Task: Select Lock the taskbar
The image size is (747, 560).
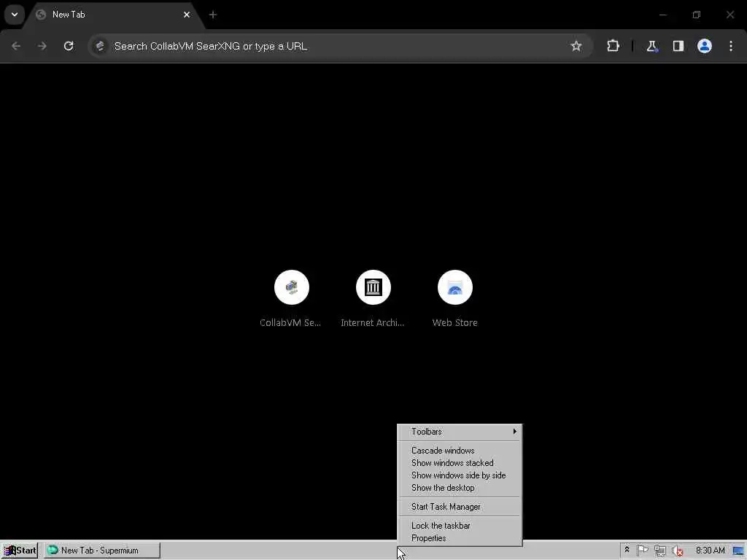Action: click(x=460, y=526)
